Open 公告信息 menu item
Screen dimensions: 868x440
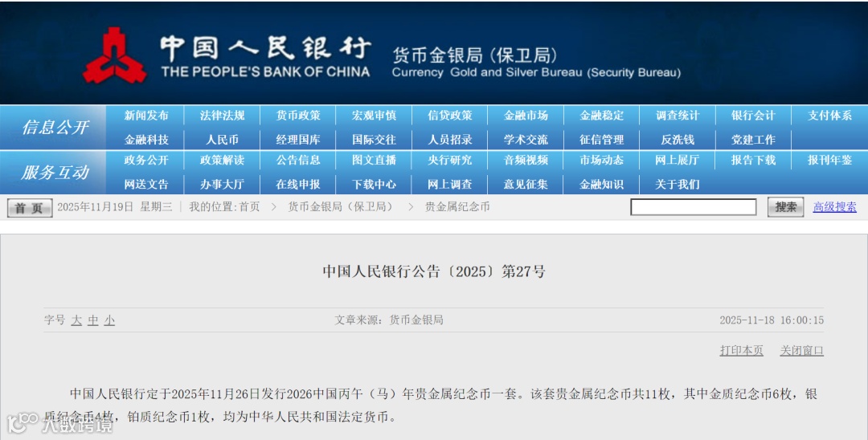click(298, 161)
